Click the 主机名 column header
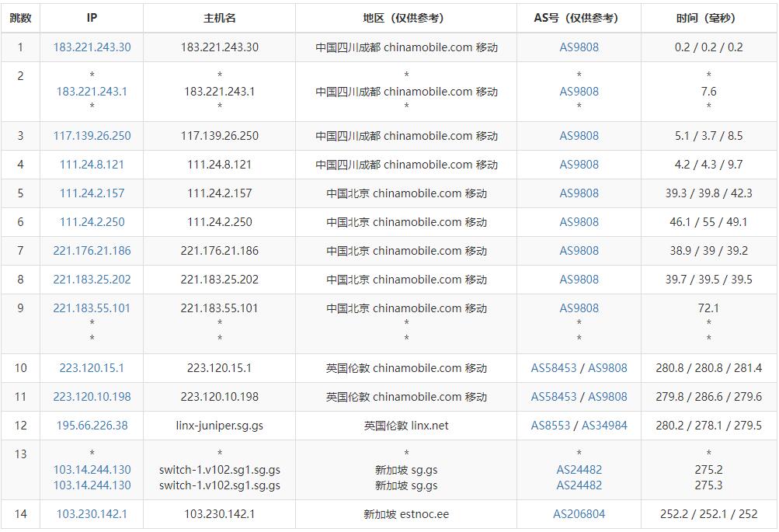The height and width of the screenshot is (532, 779). (x=219, y=18)
